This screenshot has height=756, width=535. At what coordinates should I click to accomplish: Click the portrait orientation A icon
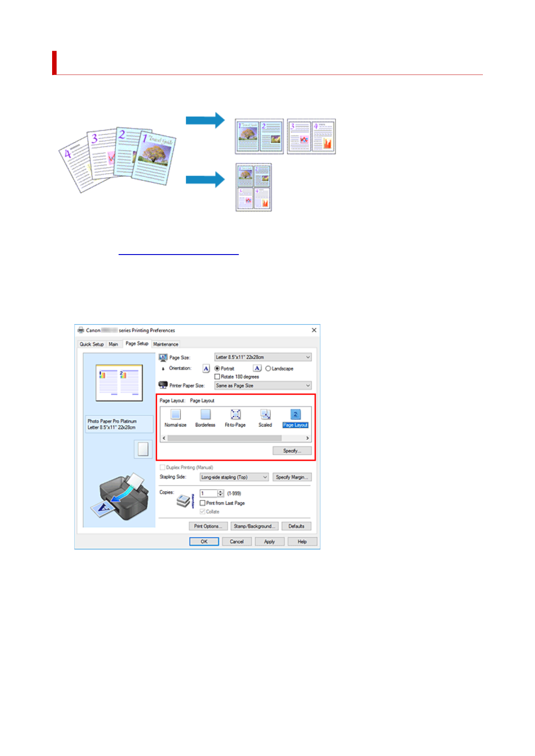[206, 369]
